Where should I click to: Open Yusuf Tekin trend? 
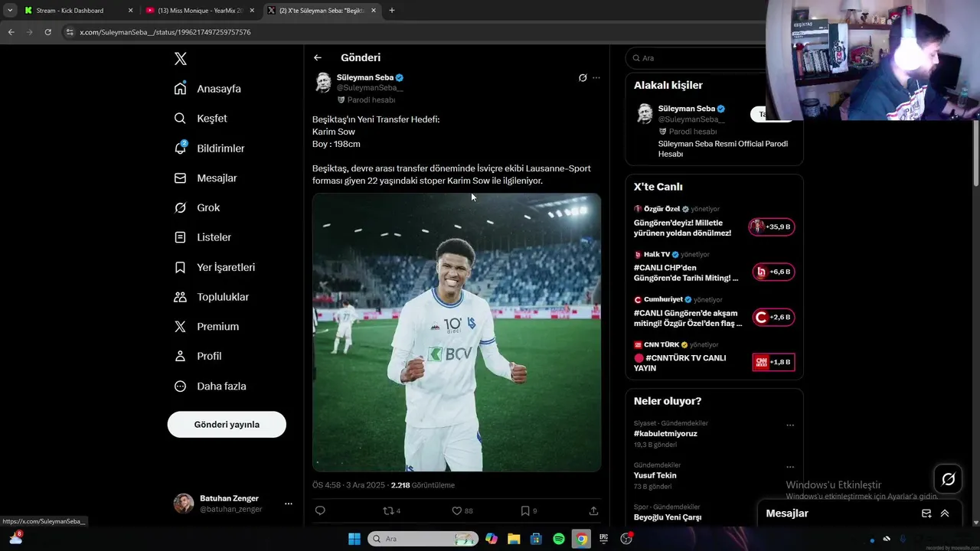[655, 475]
